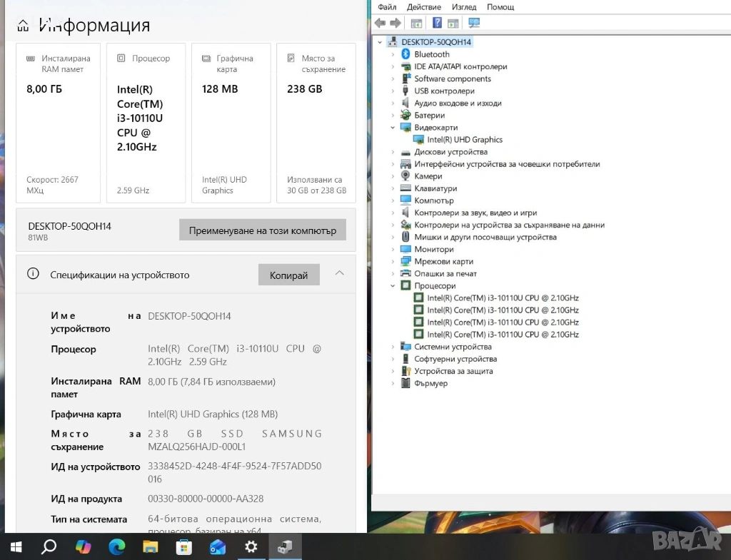Click the scan for hardware changes icon
Image resolution: width=731 pixels, height=560 pixels.
coord(473,23)
